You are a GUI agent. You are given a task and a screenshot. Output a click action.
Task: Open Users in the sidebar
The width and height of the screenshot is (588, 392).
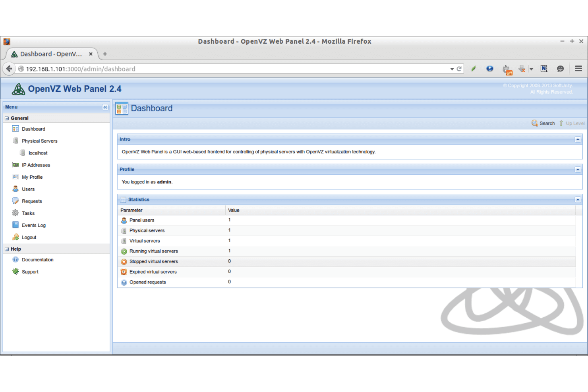coord(28,189)
